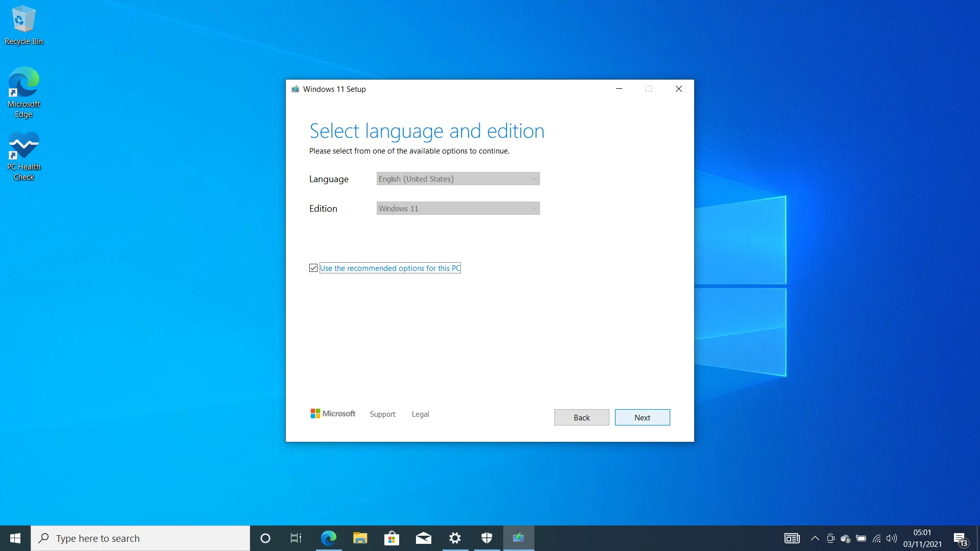Click the Windows Start button
980x551 pixels.
15,538
